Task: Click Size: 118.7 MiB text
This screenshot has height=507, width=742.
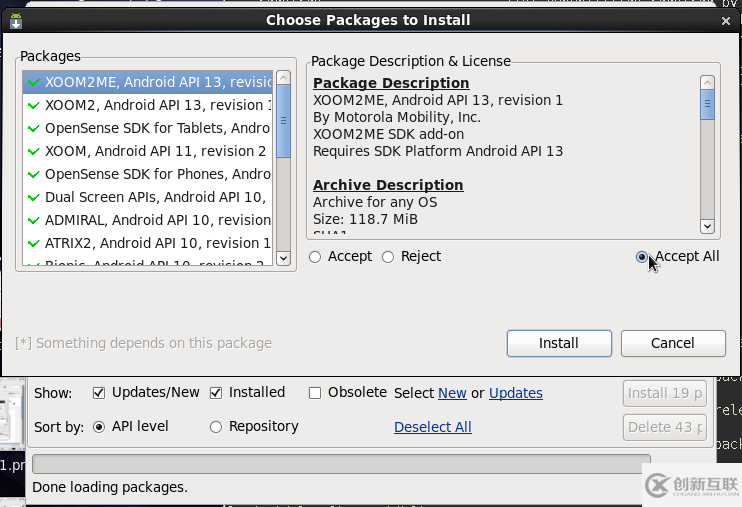Action: point(365,219)
